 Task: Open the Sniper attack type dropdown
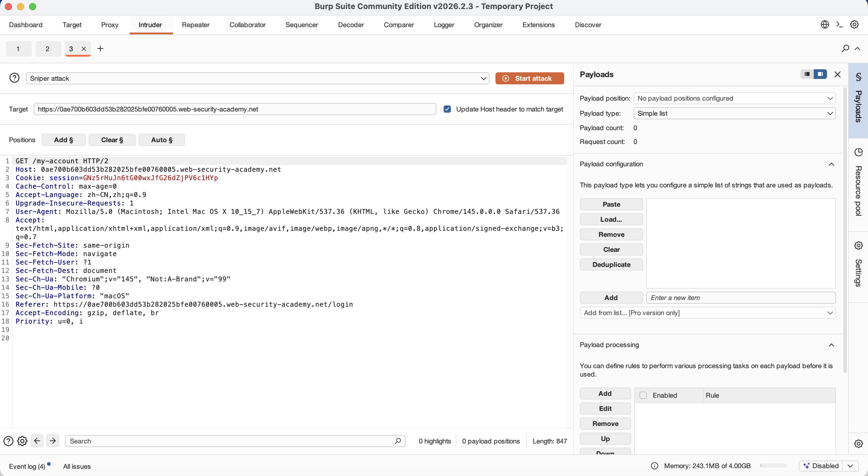coord(257,79)
